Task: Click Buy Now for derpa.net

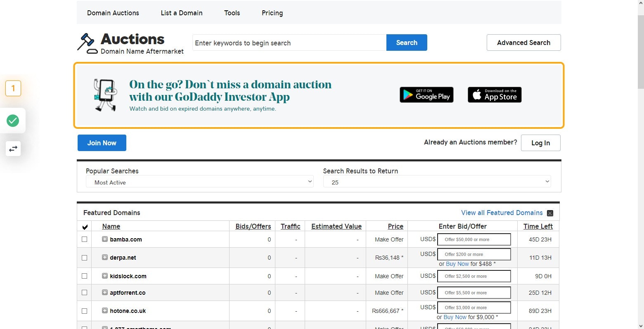Action: click(x=457, y=264)
